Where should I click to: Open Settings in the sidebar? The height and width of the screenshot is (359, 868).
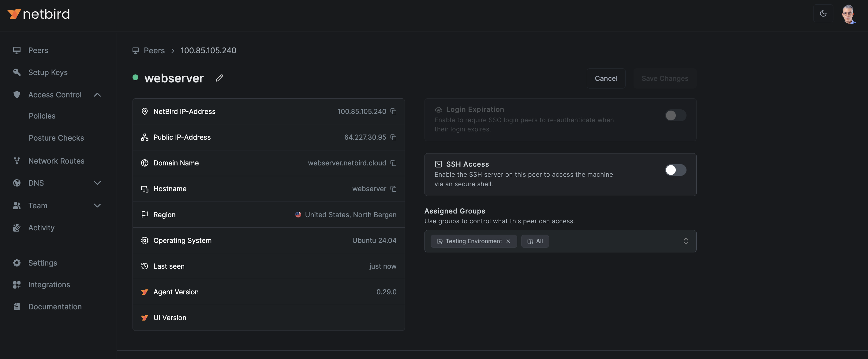click(43, 263)
